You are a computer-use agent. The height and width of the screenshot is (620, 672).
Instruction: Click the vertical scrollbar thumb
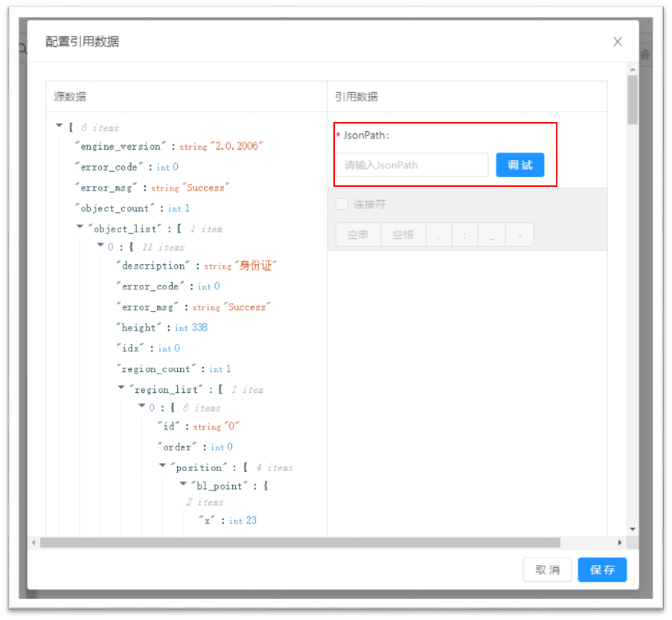pyautogui.click(x=632, y=100)
